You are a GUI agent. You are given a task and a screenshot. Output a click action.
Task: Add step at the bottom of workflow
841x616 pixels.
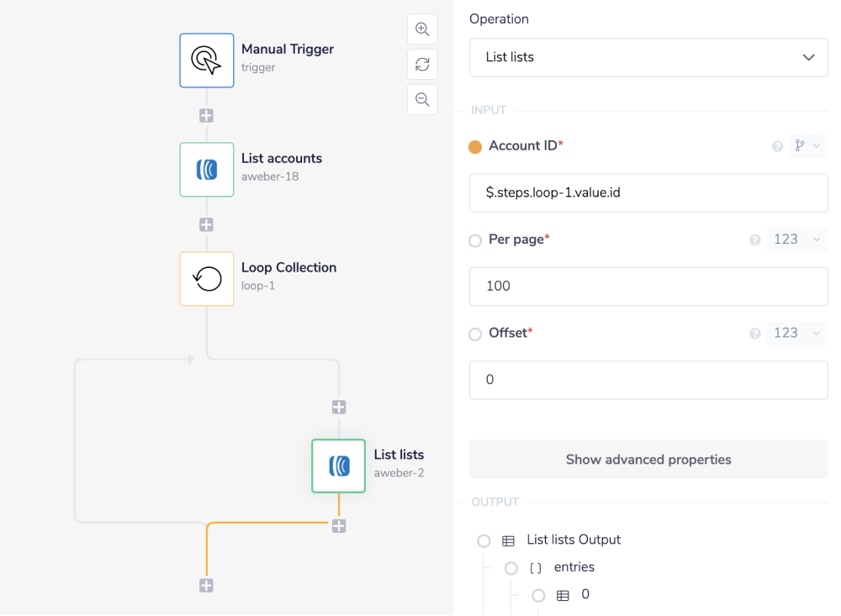click(206, 586)
